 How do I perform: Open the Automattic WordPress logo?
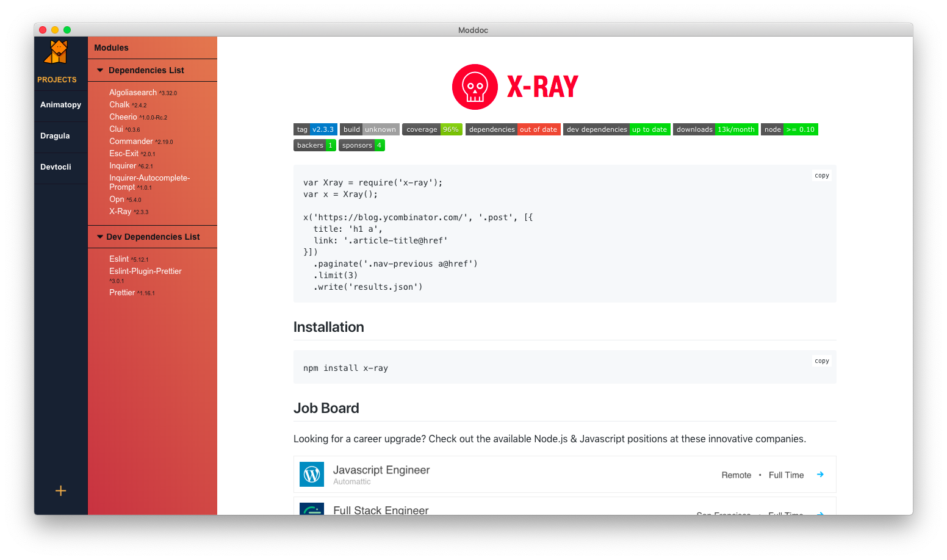(312, 475)
